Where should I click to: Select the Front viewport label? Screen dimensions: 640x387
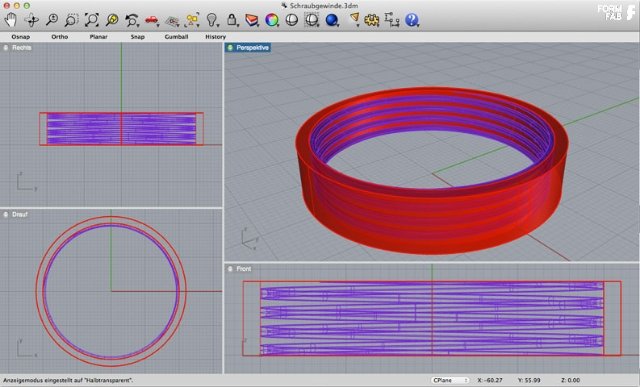pyautogui.click(x=244, y=269)
